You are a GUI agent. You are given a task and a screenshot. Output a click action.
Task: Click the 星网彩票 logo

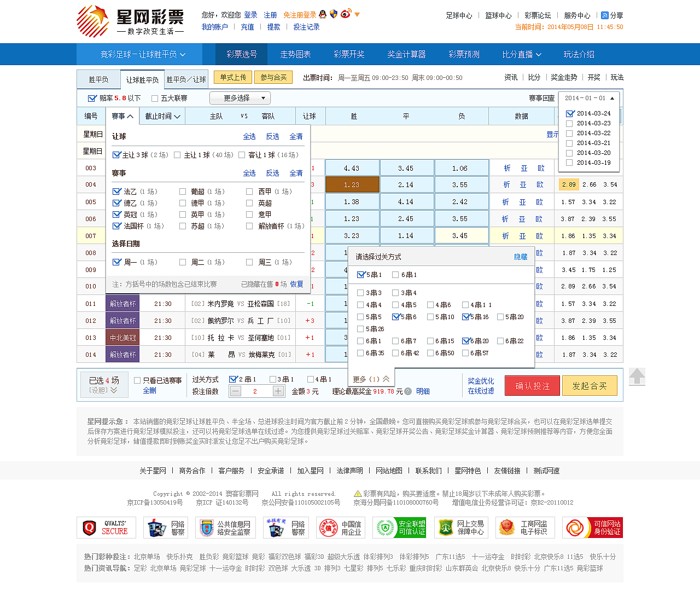(x=131, y=21)
